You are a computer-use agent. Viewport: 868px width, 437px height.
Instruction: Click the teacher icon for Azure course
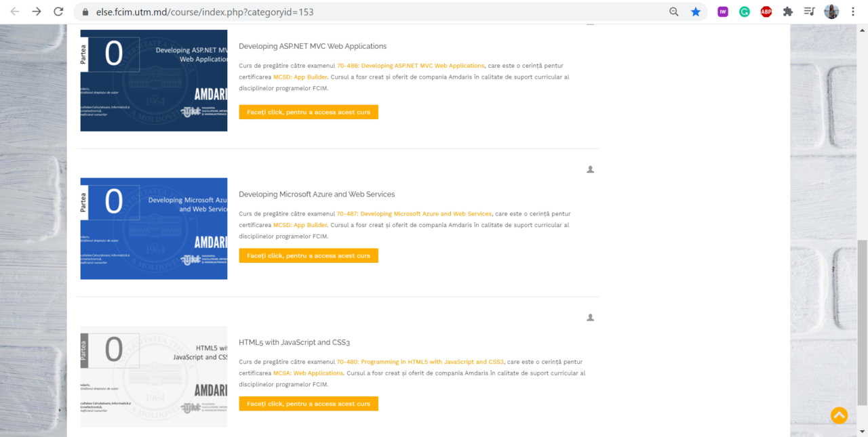tap(590, 169)
